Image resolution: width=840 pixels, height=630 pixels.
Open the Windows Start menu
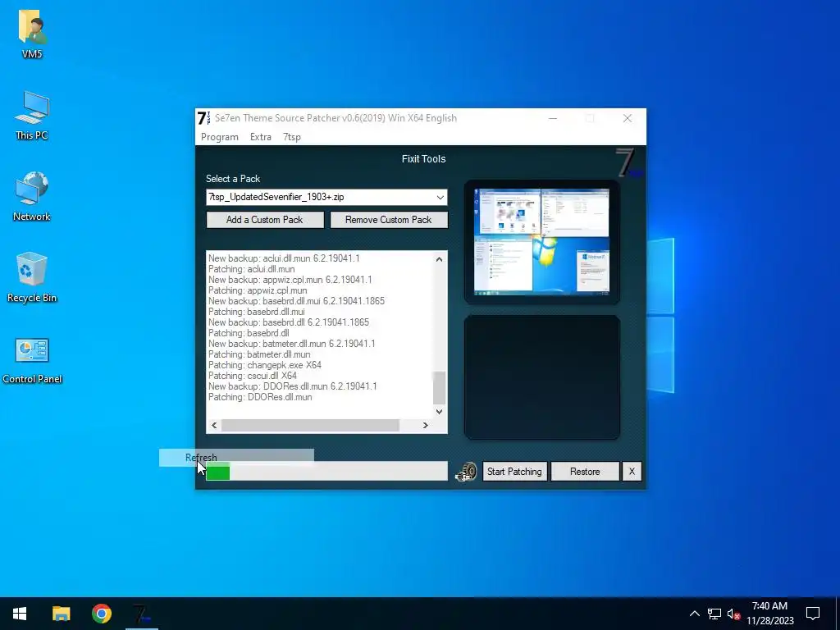(x=20, y=614)
